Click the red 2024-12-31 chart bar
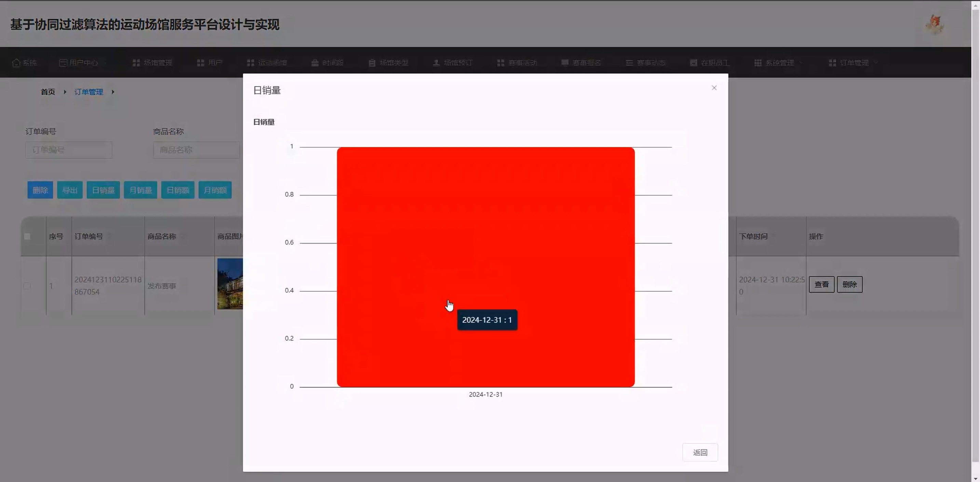 485,228
